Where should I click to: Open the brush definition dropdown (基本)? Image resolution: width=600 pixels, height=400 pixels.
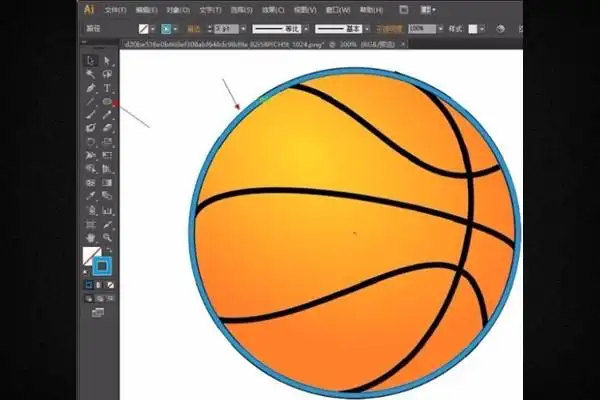pos(367,29)
